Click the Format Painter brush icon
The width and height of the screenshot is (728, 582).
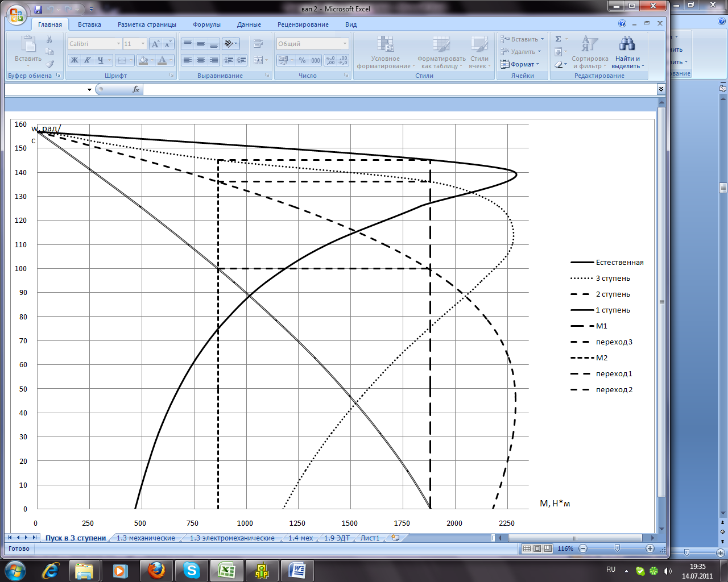(x=49, y=64)
